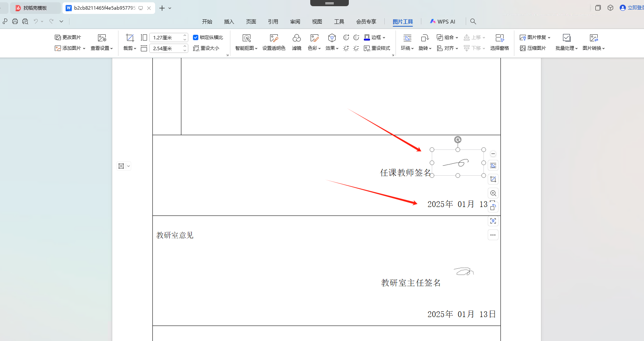This screenshot has width=644, height=341.
Task: Click the floating crop icon beside the signature
Action: 493,179
